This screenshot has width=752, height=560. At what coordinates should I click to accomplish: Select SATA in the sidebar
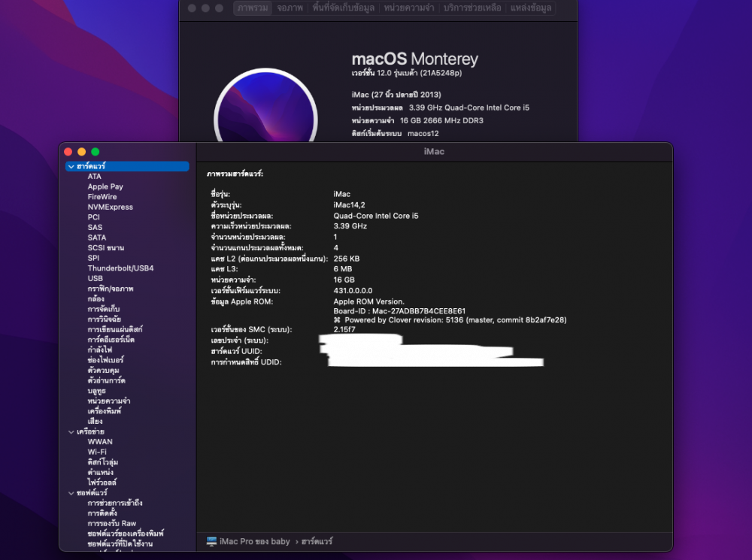[x=97, y=238]
